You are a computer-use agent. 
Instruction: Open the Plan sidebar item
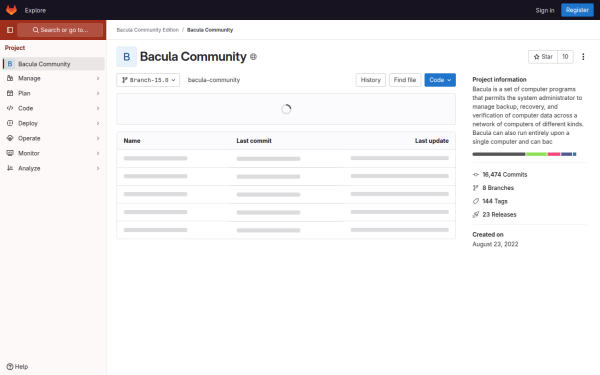click(54, 93)
